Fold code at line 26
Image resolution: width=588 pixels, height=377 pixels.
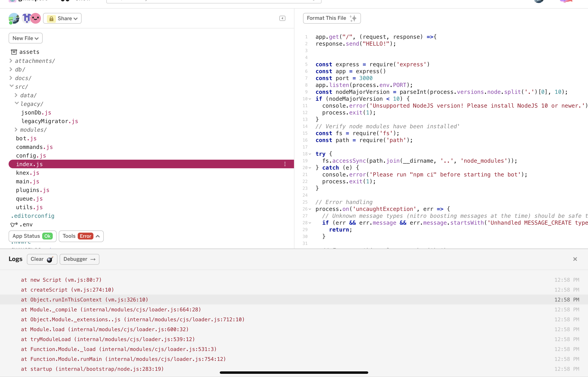[310, 209]
